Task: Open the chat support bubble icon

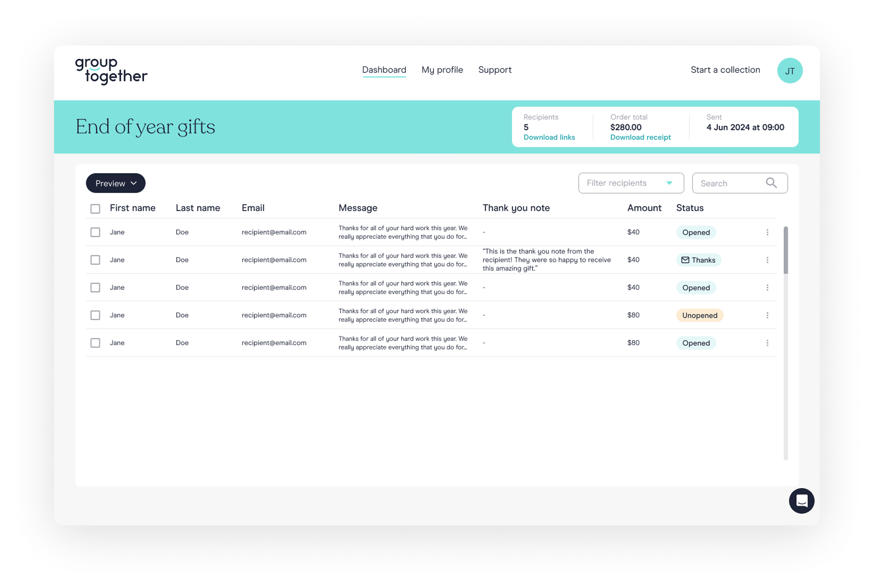Action: tap(801, 501)
